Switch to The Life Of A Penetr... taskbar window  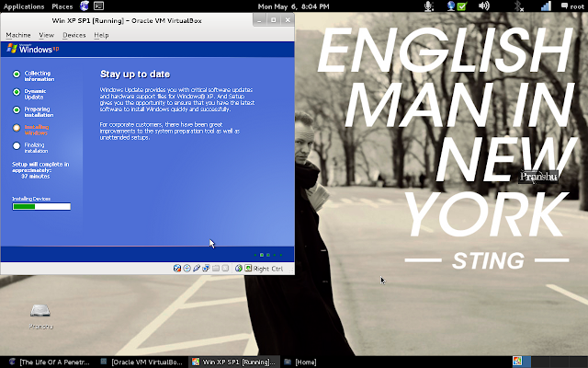(x=50, y=362)
